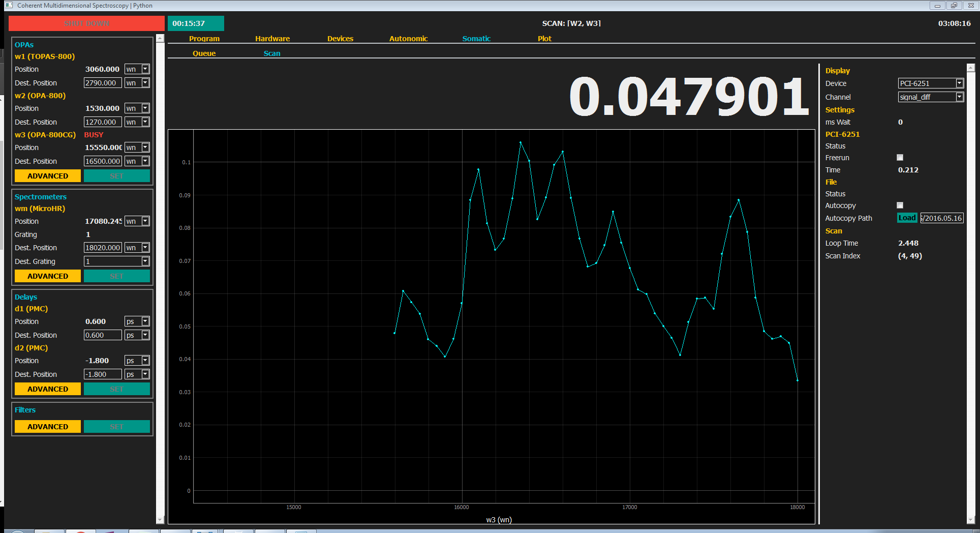Select the Queue sub-tab
980x533 pixels.
[204, 53]
